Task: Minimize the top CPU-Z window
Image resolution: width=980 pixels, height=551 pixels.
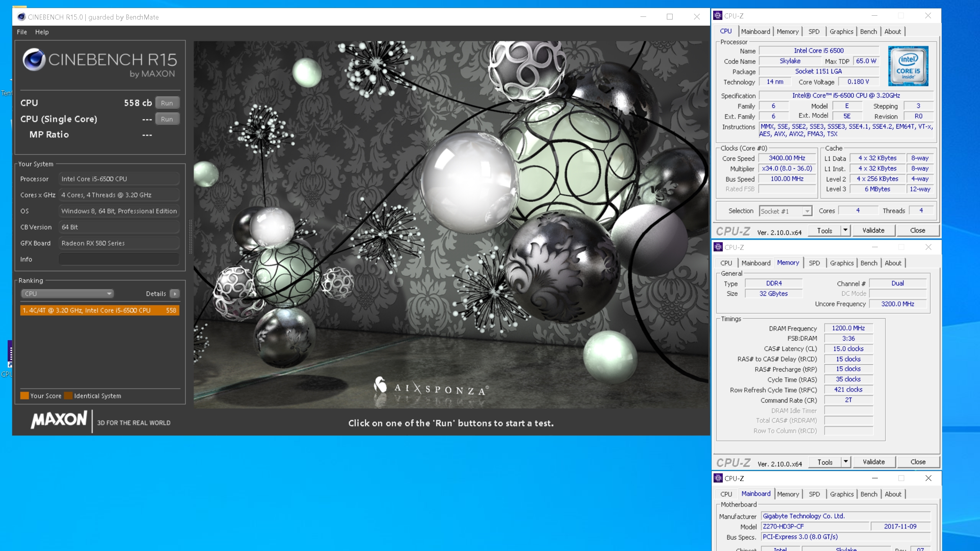Action: pyautogui.click(x=874, y=16)
